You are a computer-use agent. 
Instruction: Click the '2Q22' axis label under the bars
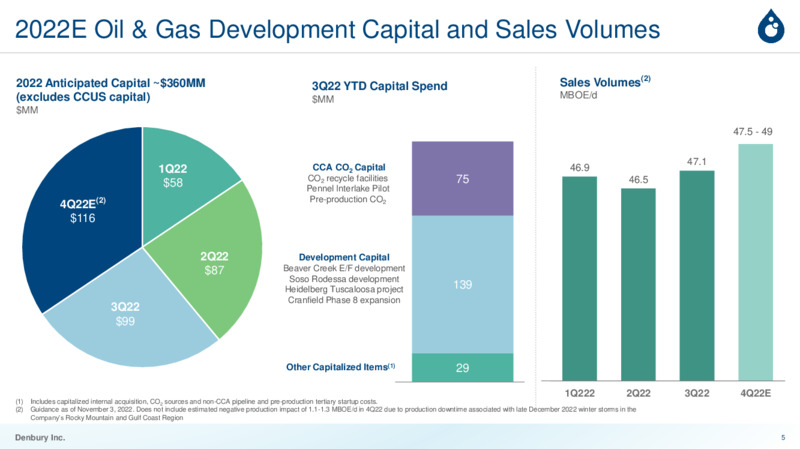pos(638,393)
